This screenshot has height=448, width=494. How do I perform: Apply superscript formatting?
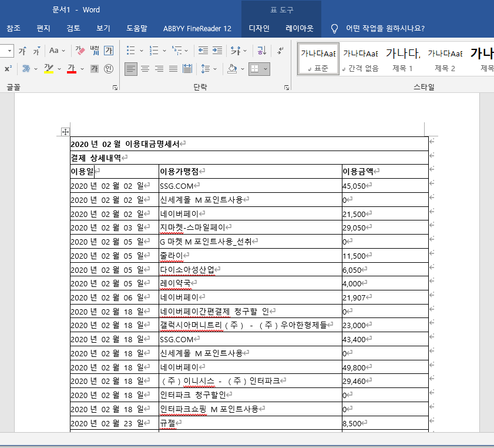point(8,69)
